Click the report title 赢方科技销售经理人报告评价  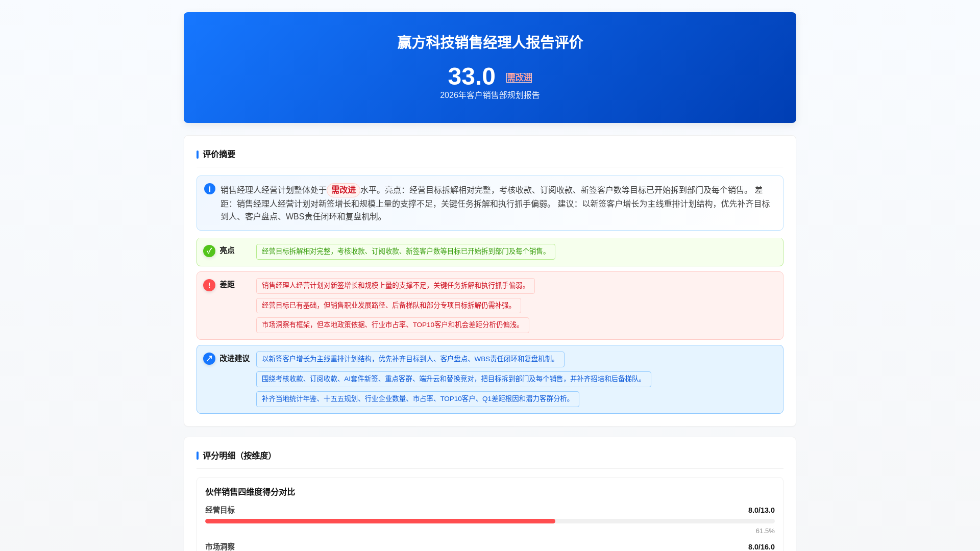click(490, 42)
